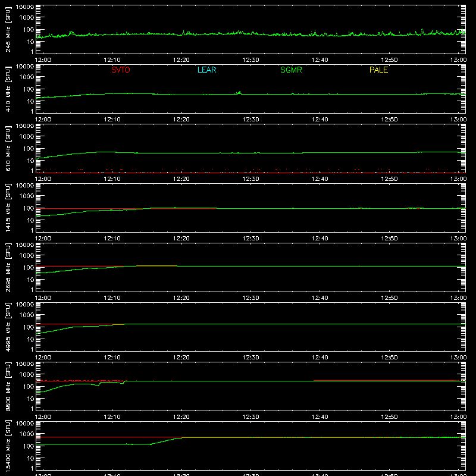Click the 1000 tick label on 1415 MHz axis
476x476 pixels.
pos(27,196)
